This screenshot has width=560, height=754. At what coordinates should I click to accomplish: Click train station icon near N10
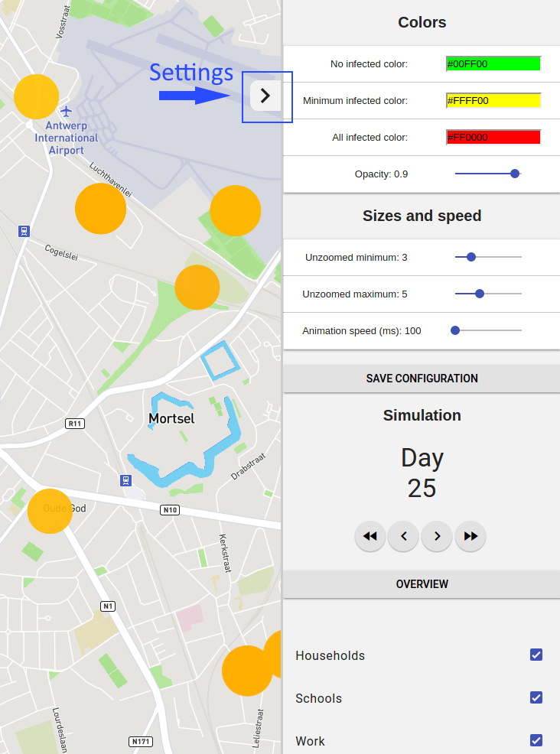125,480
